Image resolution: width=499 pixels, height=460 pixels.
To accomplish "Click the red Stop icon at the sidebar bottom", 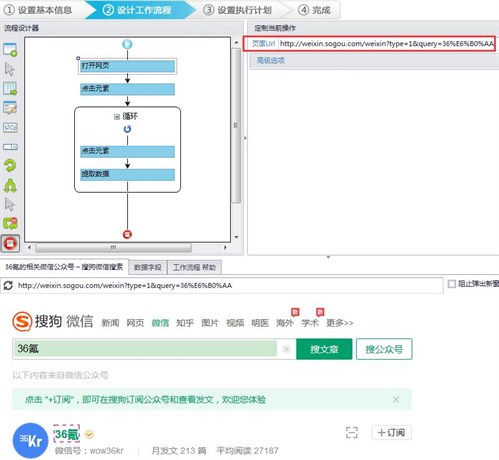I will point(10,243).
